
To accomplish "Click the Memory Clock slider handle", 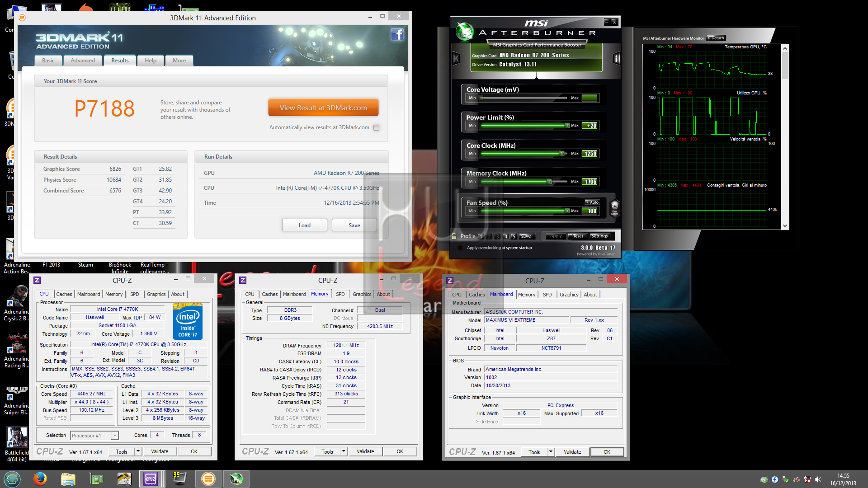I will (x=549, y=182).
